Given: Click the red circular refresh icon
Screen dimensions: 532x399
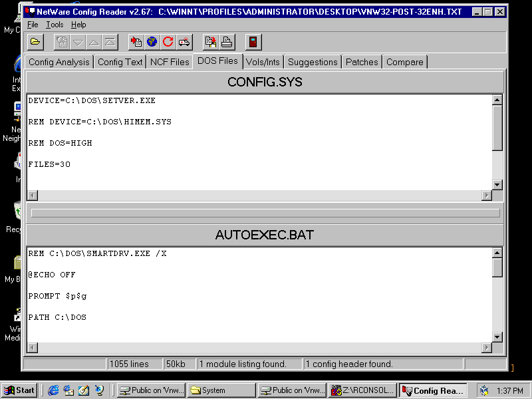Looking at the screenshot, I should (168, 42).
